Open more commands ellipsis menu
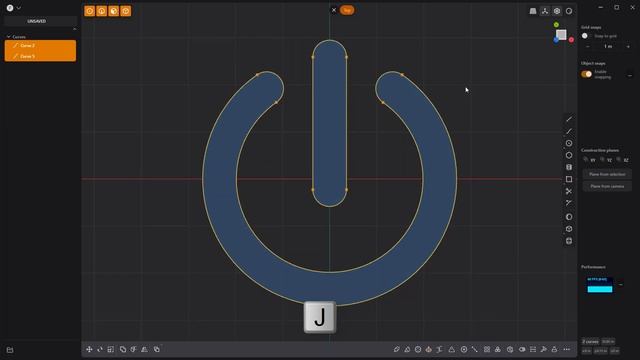The height and width of the screenshot is (360, 640). point(567,349)
